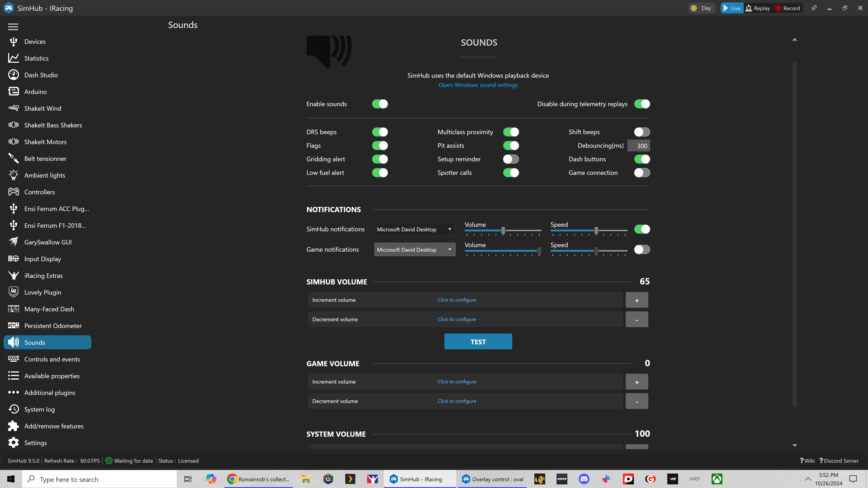Click SimHub volume plus button
Screen dimensions: 868x488
click(637, 300)
